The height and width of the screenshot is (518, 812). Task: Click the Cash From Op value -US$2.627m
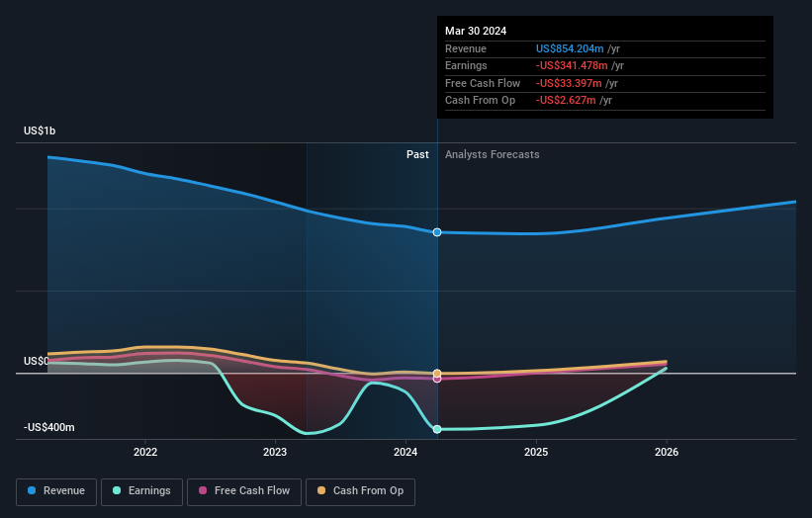coord(566,101)
